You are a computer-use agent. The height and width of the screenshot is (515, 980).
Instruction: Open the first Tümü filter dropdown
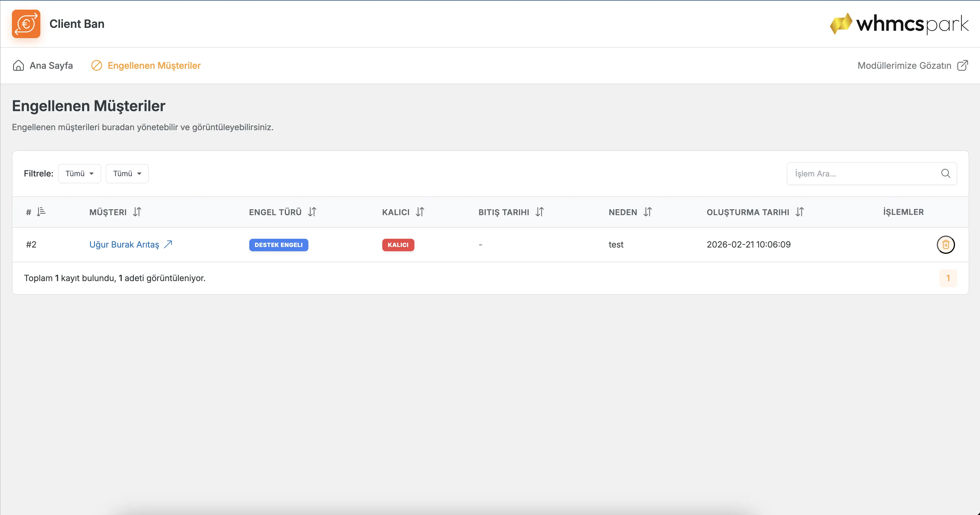[80, 173]
